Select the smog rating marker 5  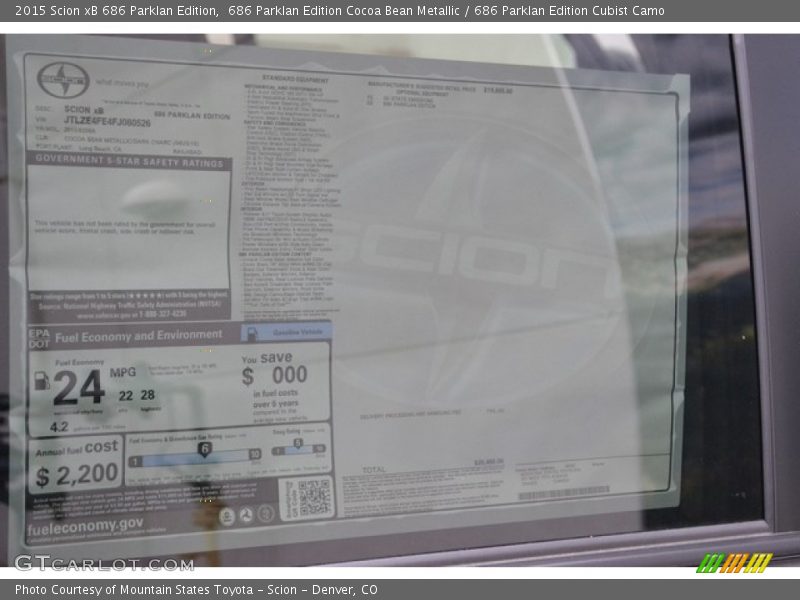pos(298,444)
